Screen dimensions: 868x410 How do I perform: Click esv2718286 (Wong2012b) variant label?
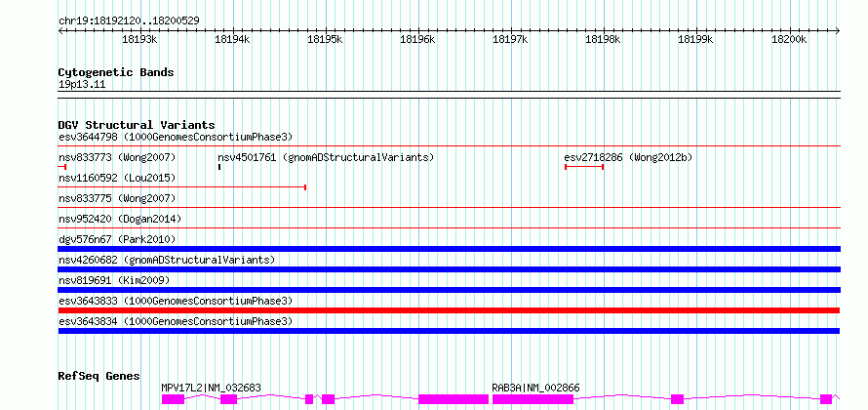[x=628, y=157]
